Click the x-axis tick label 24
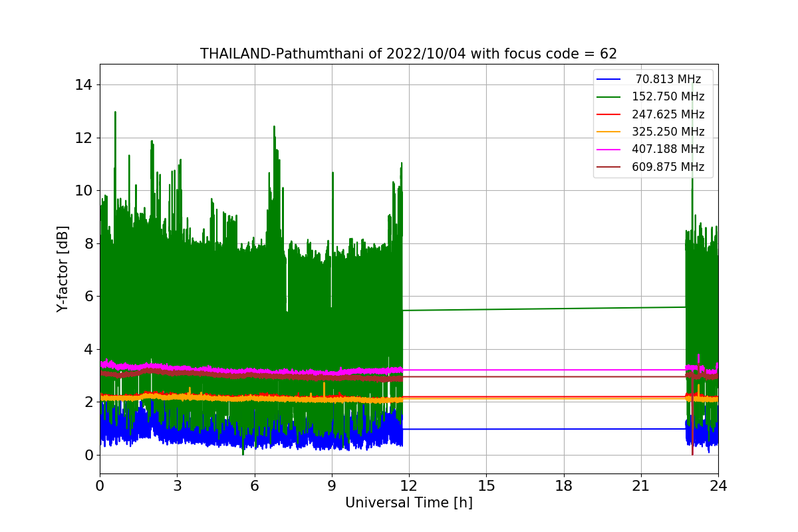Screen dimensions: 798x532 pyautogui.click(x=718, y=485)
